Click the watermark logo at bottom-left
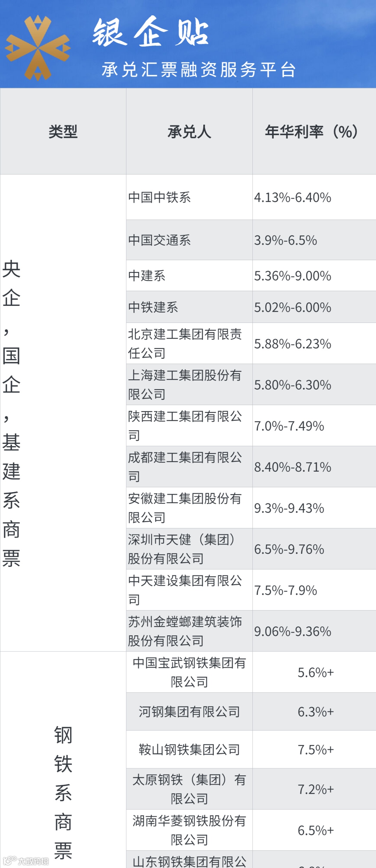Viewport: 376px width, 868px height. [x=26, y=861]
